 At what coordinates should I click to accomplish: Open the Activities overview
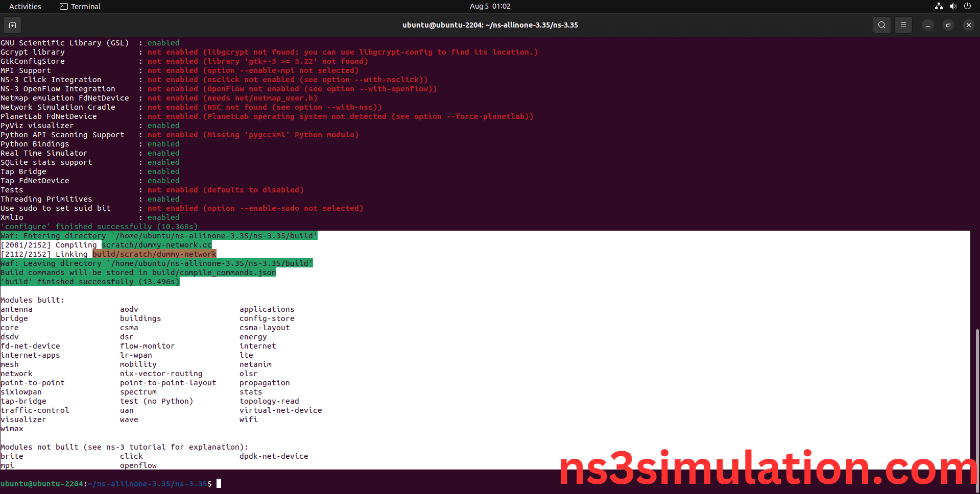click(25, 6)
